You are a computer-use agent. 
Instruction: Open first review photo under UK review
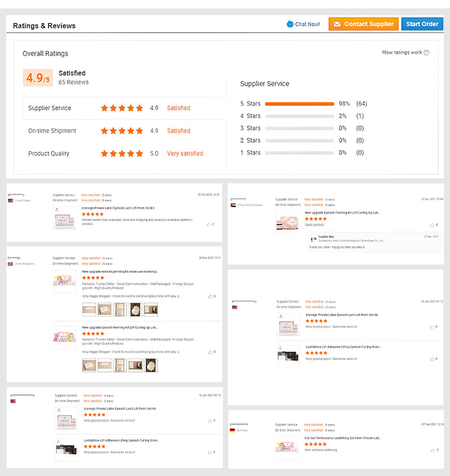pos(89,309)
